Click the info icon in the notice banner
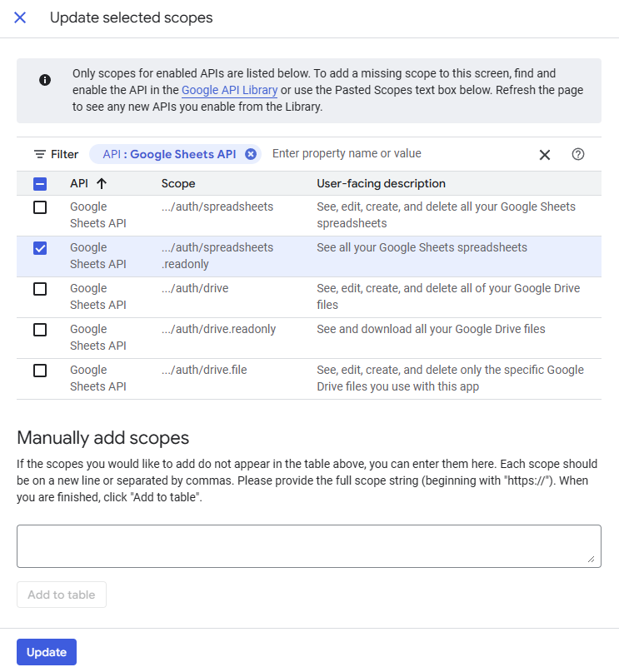This screenshot has height=672, width=619. [45, 80]
